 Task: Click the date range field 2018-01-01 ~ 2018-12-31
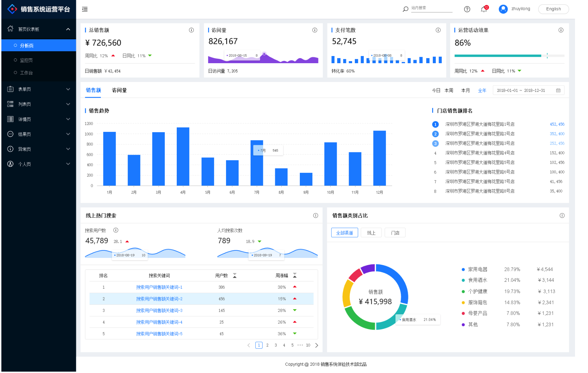(x=529, y=91)
